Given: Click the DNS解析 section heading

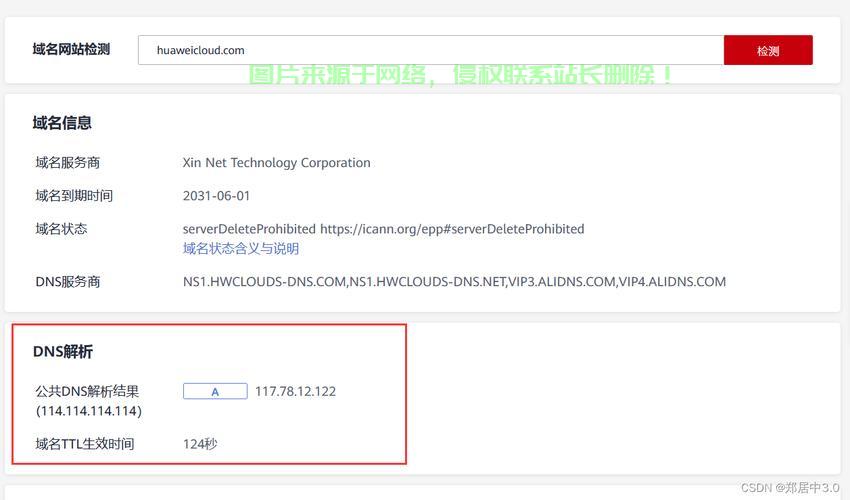Looking at the screenshot, I should pos(63,351).
